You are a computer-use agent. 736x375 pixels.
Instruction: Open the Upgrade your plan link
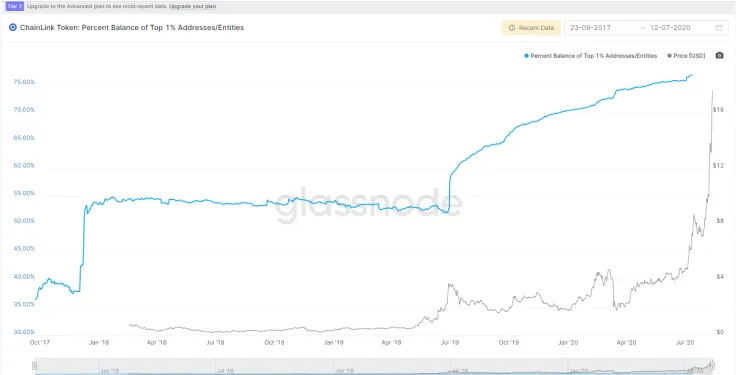coord(192,7)
